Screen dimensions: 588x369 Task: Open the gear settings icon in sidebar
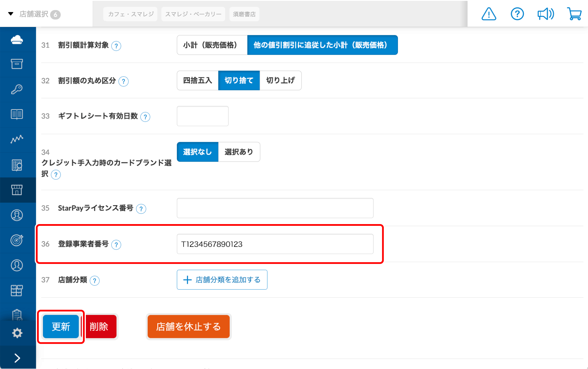(17, 333)
